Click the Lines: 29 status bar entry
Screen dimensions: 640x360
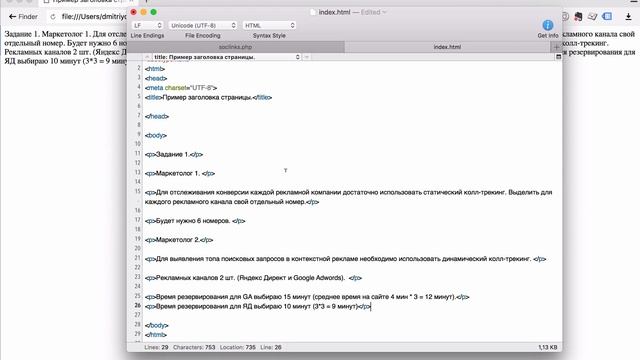click(156, 347)
